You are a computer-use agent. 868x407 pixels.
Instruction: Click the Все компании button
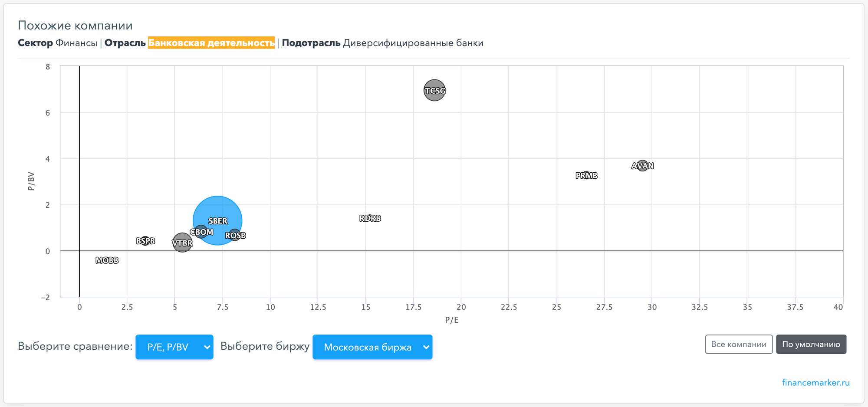tap(739, 344)
